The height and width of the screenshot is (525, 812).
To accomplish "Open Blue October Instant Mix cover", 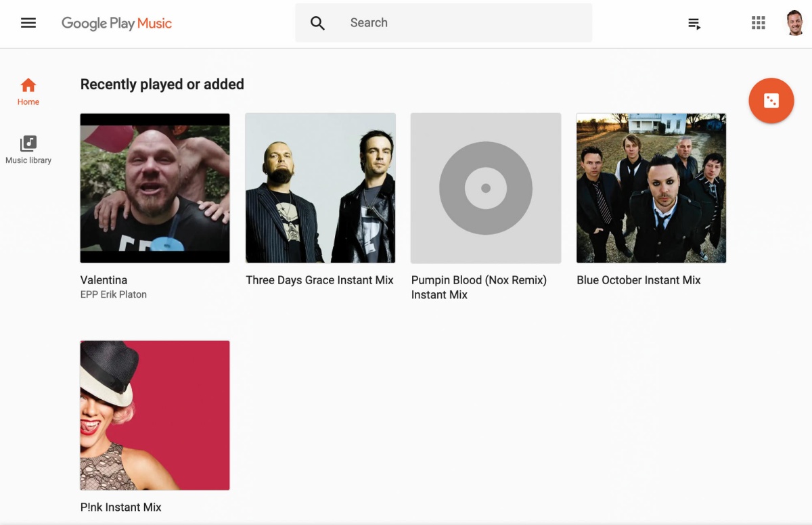I will (x=651, y=188).
